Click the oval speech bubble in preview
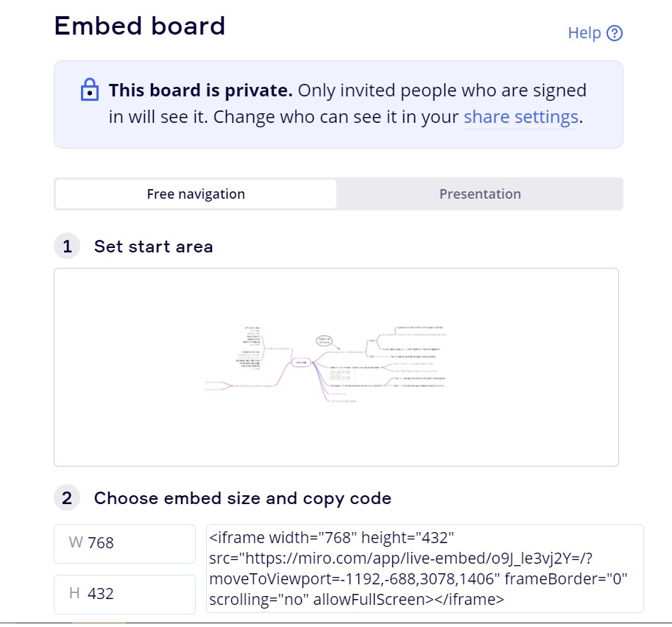Image resolution: width=672 pixels, height=627 pixels. pos(325,341)
